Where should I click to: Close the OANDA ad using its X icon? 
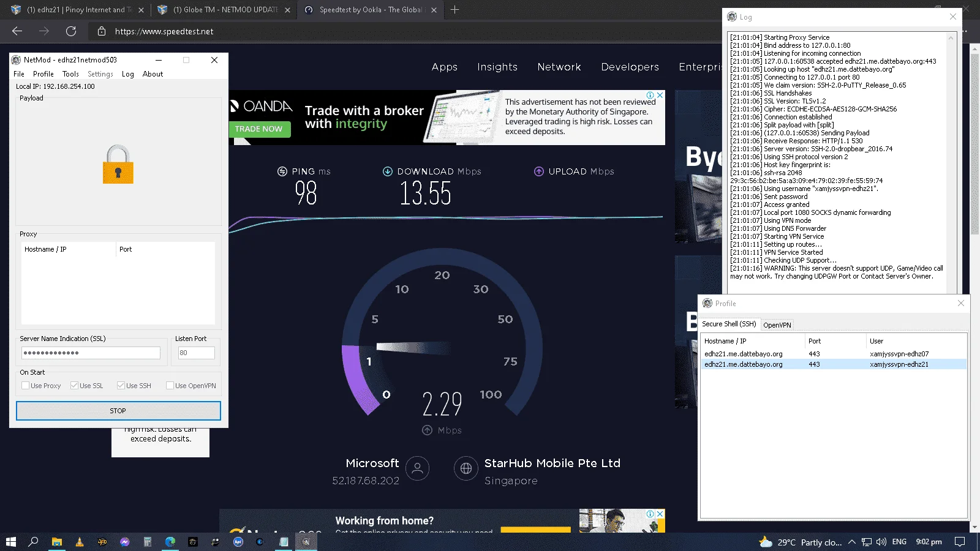[660, 95]
